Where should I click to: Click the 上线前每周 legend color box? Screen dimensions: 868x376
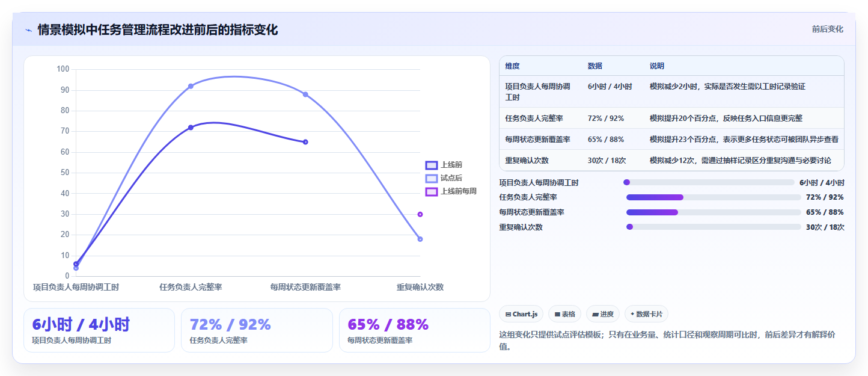pos(431,191)
